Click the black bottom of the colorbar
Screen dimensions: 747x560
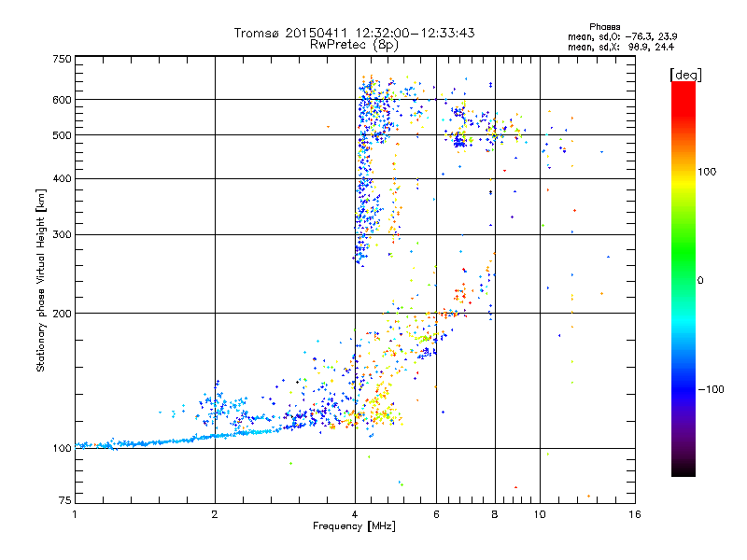pos(684,470)
